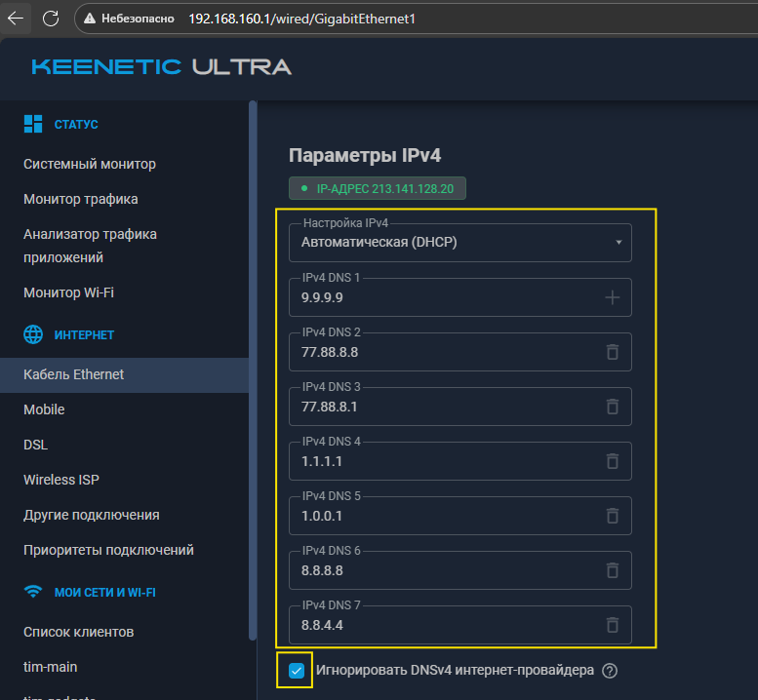Delete the 1.1.1.1 DNS server entry

[x=612, y=461]
